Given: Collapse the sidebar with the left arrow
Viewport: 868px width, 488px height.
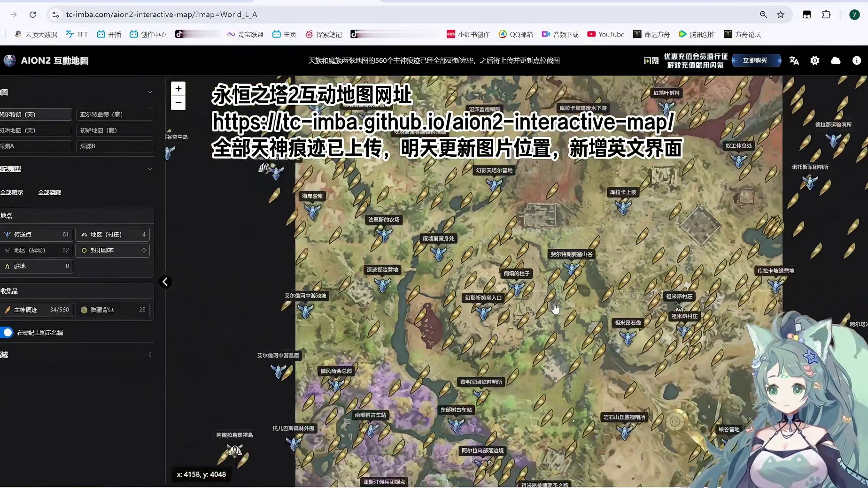Looking at the screenshot, I should click(165, 282).
